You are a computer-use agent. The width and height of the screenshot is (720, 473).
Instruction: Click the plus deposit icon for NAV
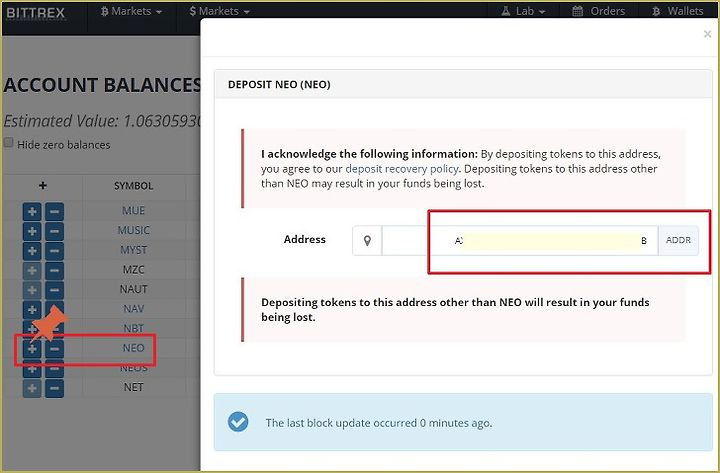32,310
